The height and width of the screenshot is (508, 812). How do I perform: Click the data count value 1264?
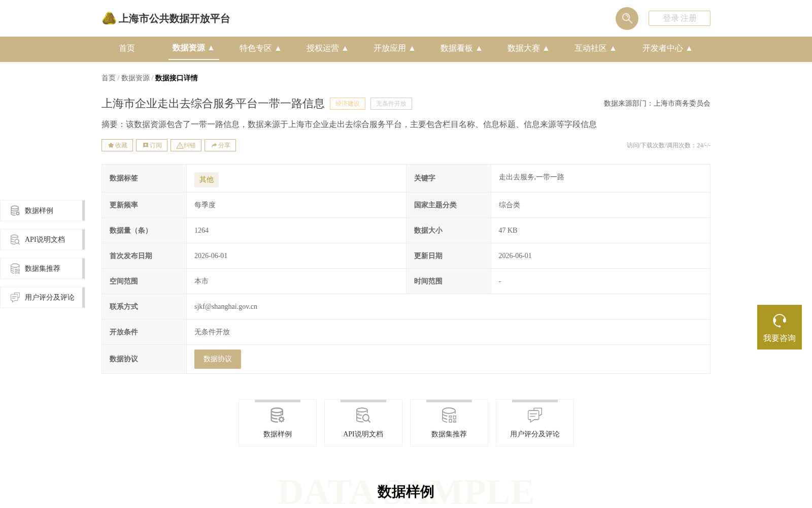click(201, 230)
